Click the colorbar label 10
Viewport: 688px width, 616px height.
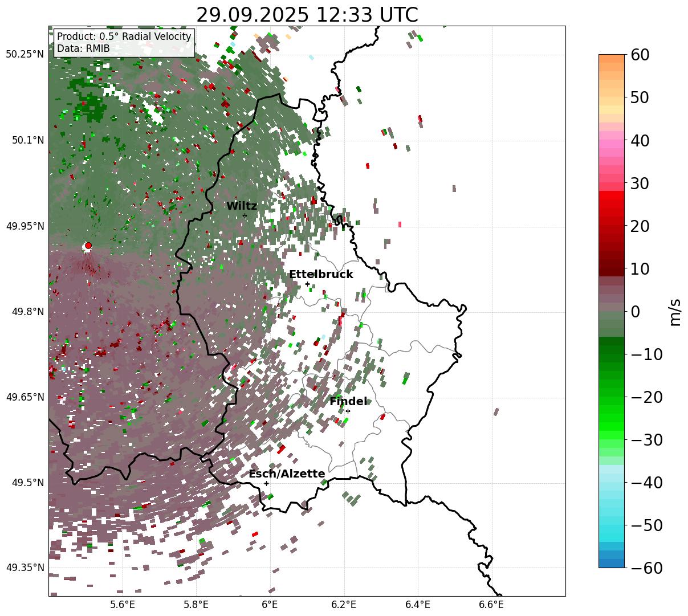[x=640, y=268]
